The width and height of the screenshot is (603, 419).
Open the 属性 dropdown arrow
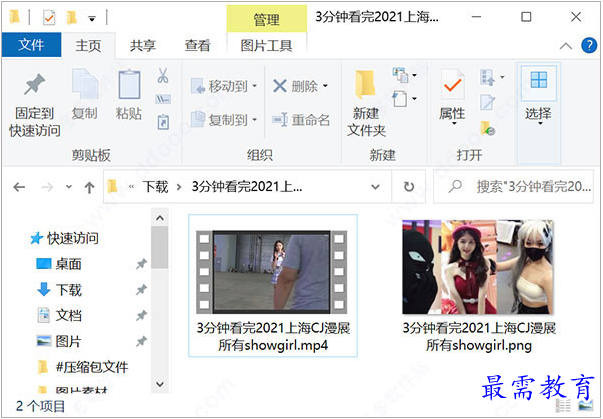tap(454, 124)
